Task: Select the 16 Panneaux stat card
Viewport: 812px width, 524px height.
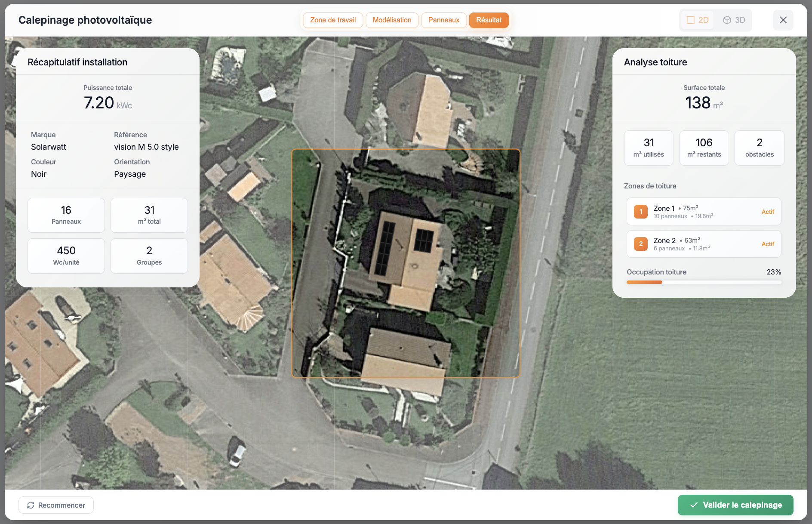Action: click(66, 215)
